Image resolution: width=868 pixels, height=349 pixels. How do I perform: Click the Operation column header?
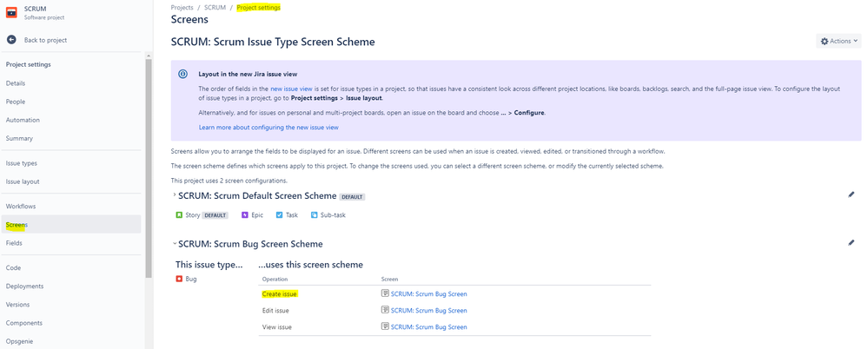tap(275, 280)
